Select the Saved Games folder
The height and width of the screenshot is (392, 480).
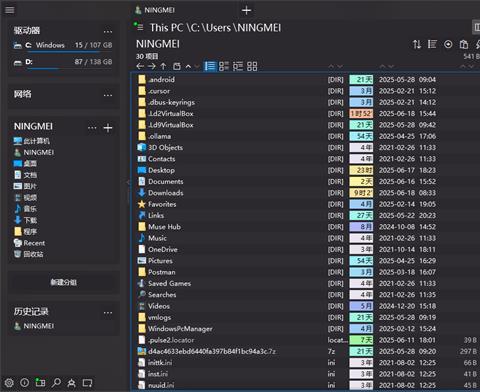click(164, 283)
